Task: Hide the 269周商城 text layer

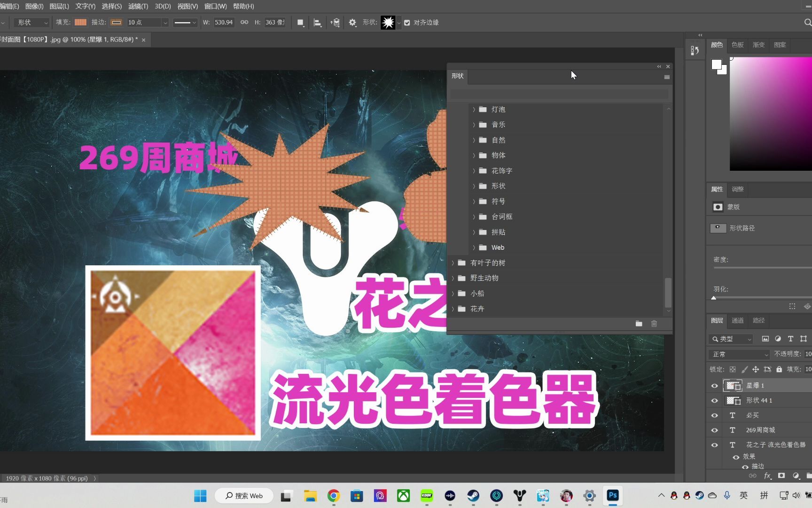Action: click(715, 430)
